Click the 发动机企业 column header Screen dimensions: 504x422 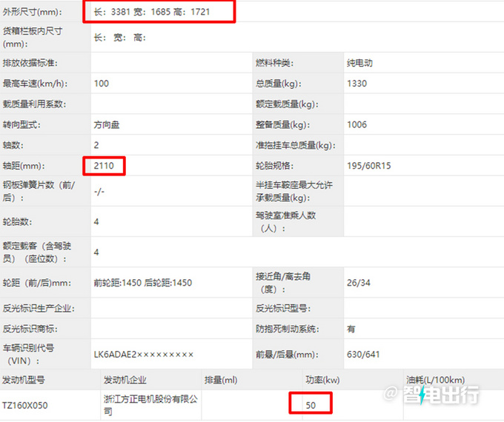click(125, 380)
